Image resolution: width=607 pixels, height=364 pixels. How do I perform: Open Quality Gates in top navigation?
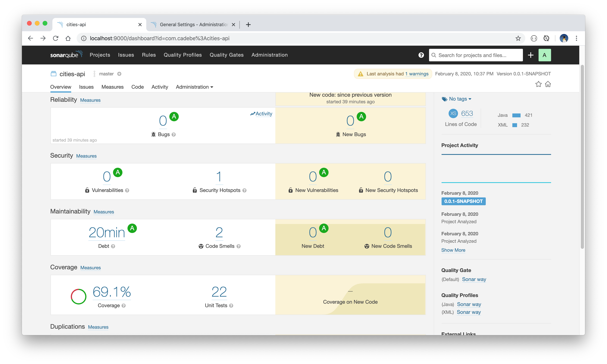(226, 55)
